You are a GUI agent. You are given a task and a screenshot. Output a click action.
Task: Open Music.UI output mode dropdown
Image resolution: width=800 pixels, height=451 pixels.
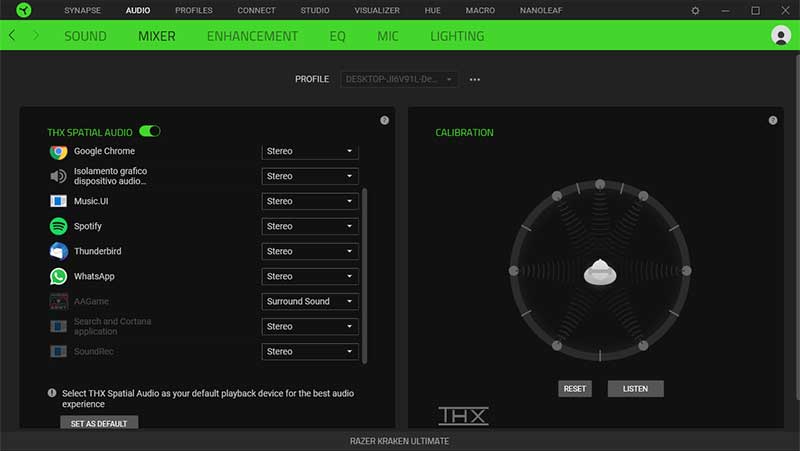pyautogui.click(x=310, y=201)
